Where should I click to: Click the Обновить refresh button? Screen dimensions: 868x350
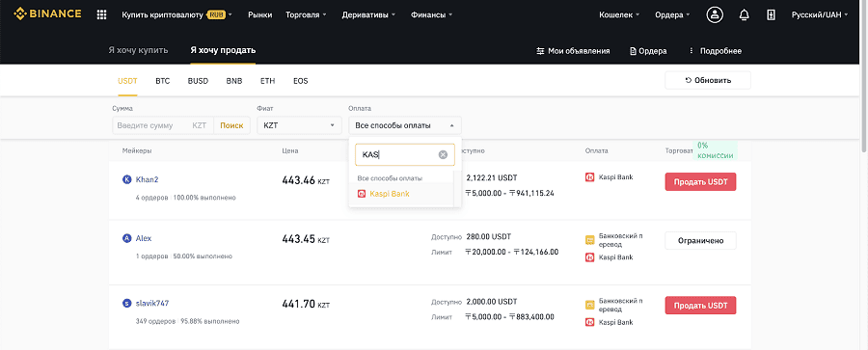coord(708,80)
